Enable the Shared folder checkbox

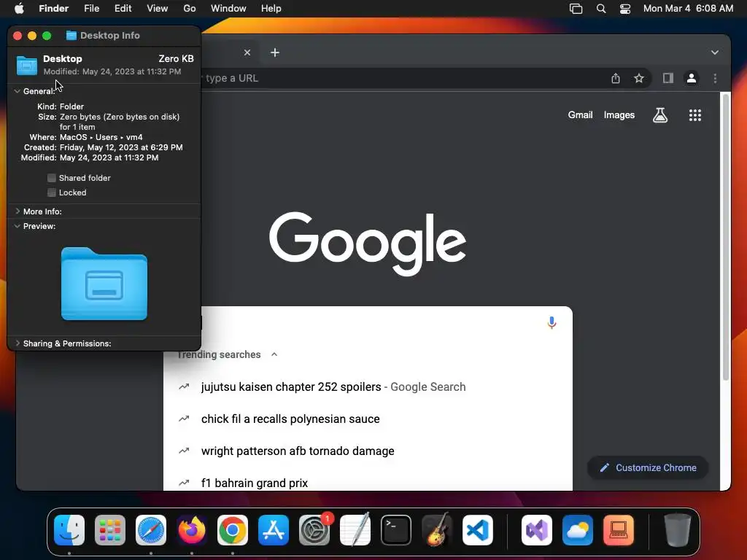tap(52, 178)
